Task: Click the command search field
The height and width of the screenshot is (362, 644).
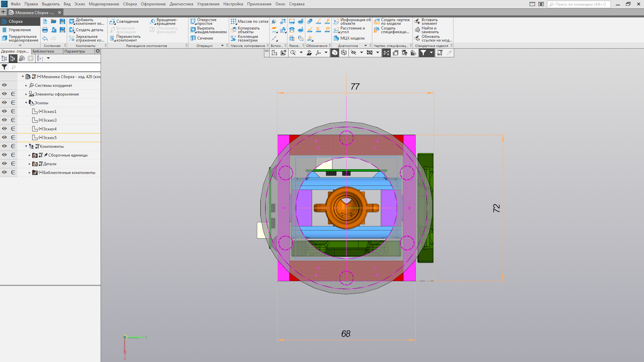Action: click(579, 4)
